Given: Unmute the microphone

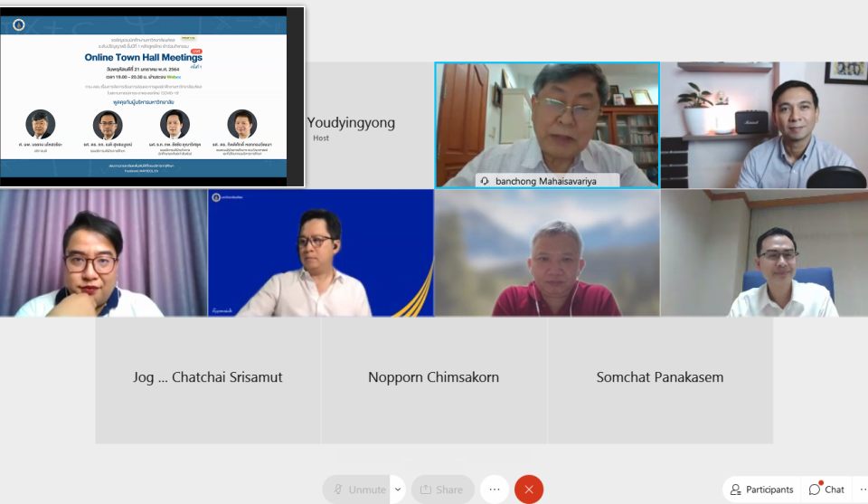Looking at the screenshot, I should (357, 490).
